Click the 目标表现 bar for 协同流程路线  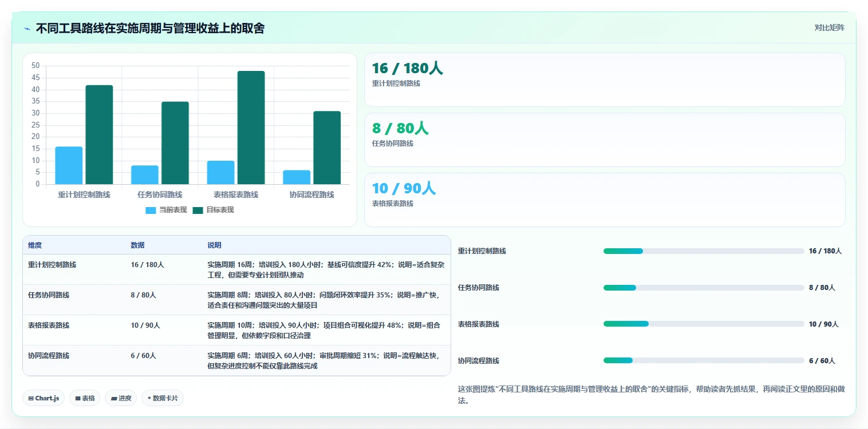[327, 148]
